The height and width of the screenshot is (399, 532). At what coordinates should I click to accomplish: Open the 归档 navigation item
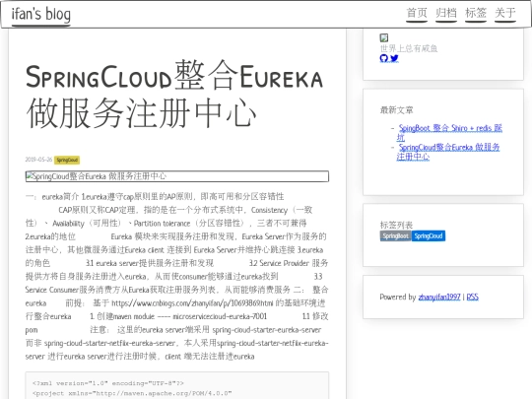tap(446, 13)
